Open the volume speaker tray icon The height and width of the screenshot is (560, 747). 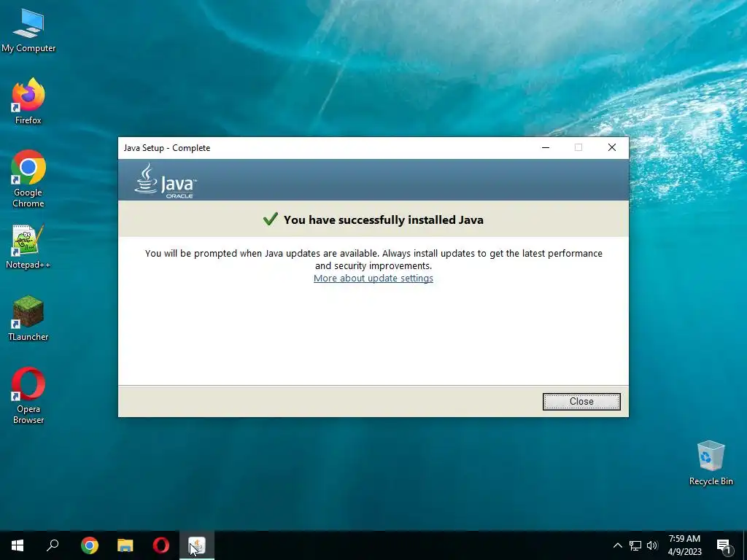pyautogui.click(x=652, y=545)
